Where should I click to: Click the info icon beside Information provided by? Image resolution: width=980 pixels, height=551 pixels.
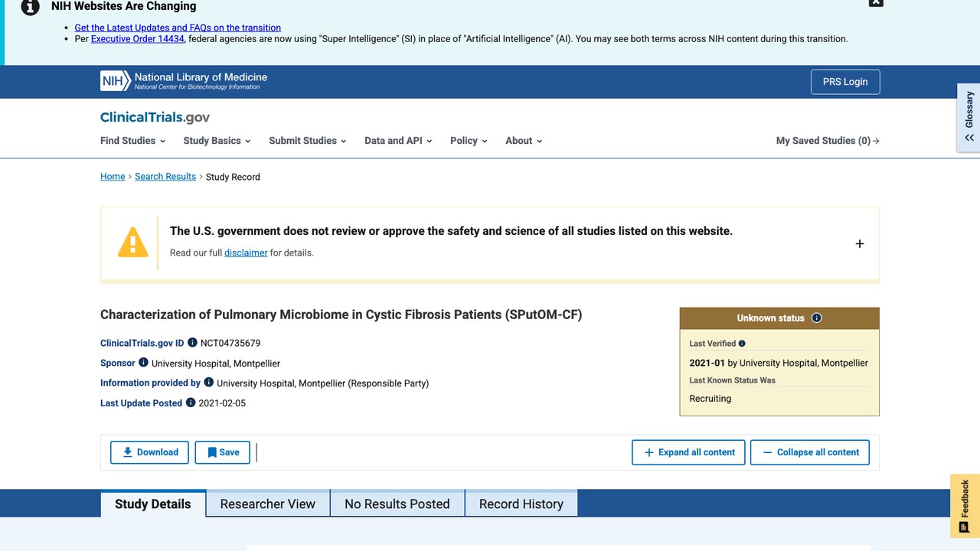(208, 383)
